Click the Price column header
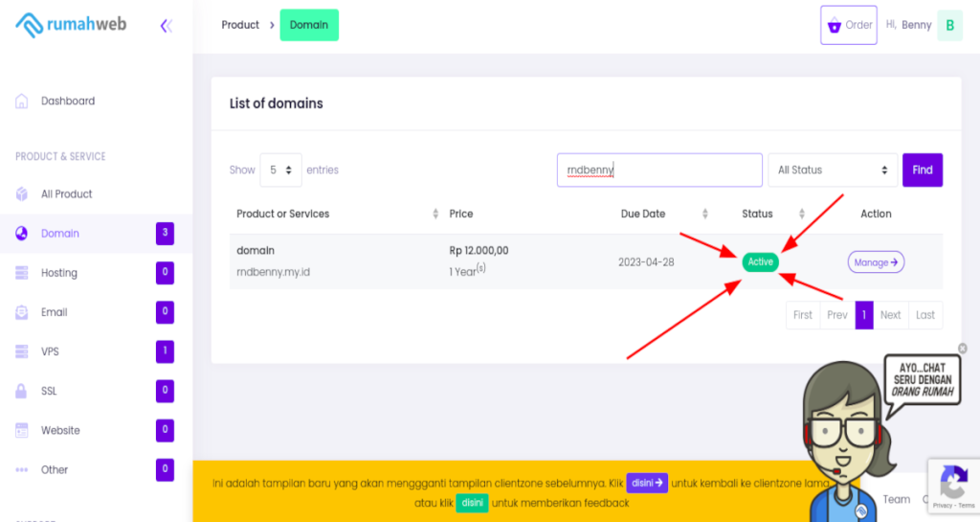Screen dimensions: 980x522 pyautogui.click(x=461, y=214)
